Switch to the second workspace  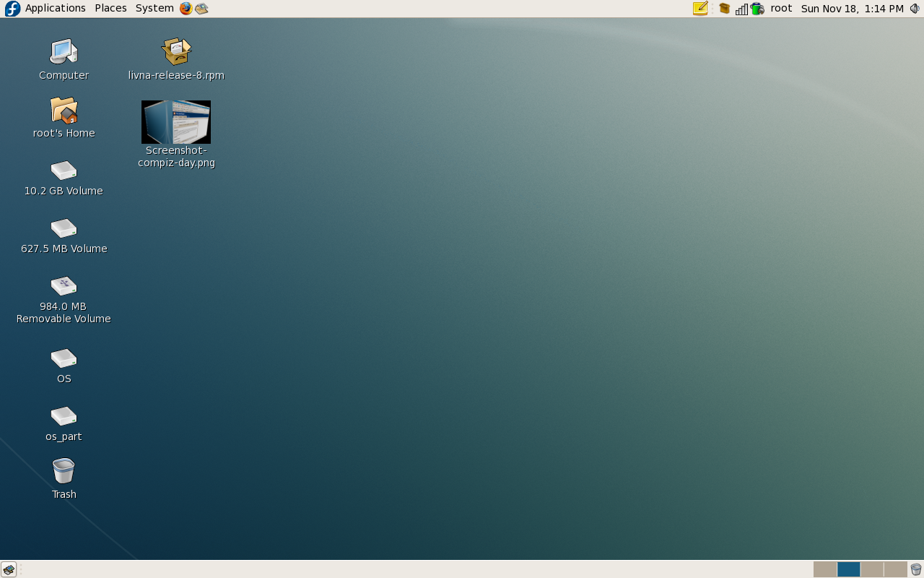pos(848,569)
